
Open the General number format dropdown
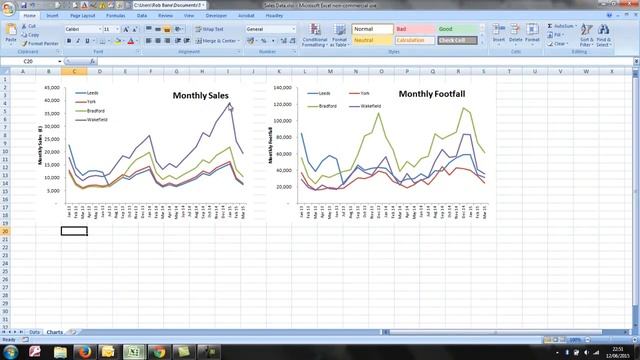[x=293, y=29]
